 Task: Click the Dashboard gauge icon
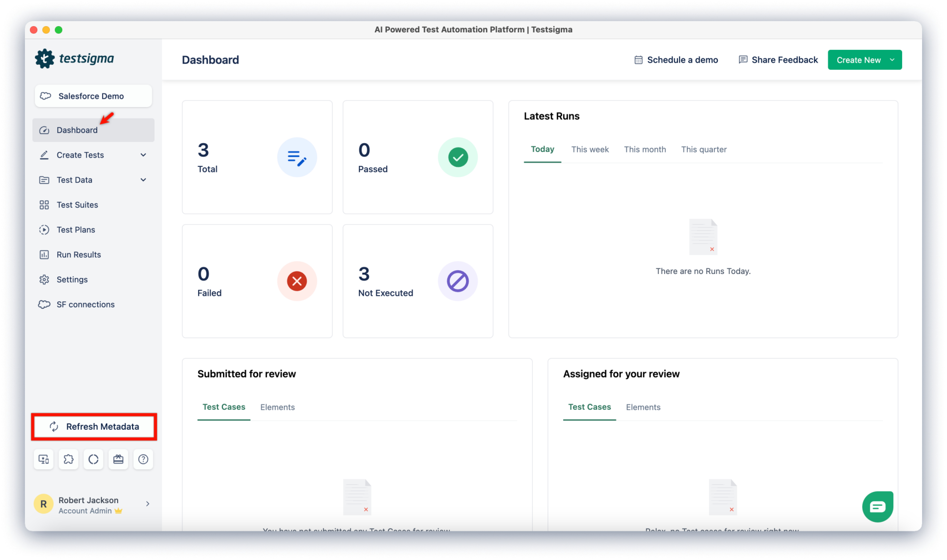(x=44, y=130)
